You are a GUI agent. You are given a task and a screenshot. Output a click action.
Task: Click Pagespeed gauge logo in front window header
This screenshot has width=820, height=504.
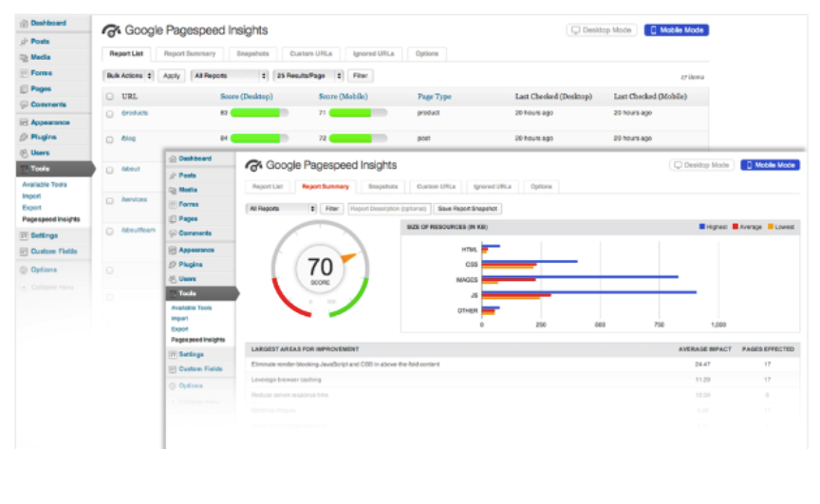(x=253, y=166)
